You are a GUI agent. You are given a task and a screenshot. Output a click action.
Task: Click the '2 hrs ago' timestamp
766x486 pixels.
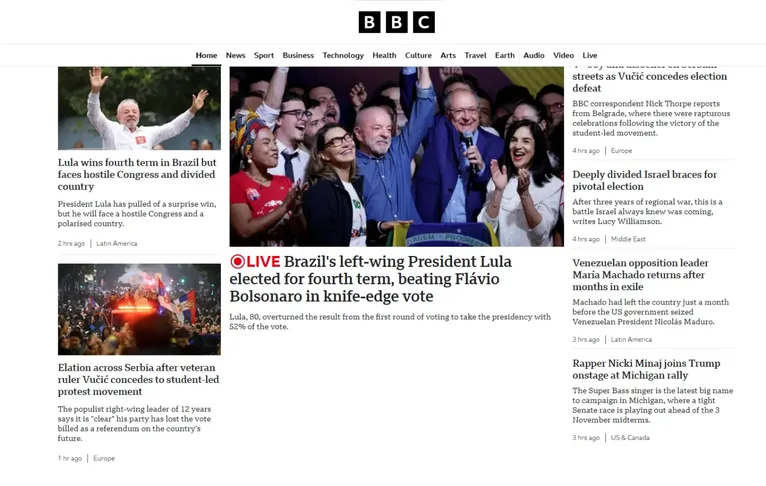point(71,243)
